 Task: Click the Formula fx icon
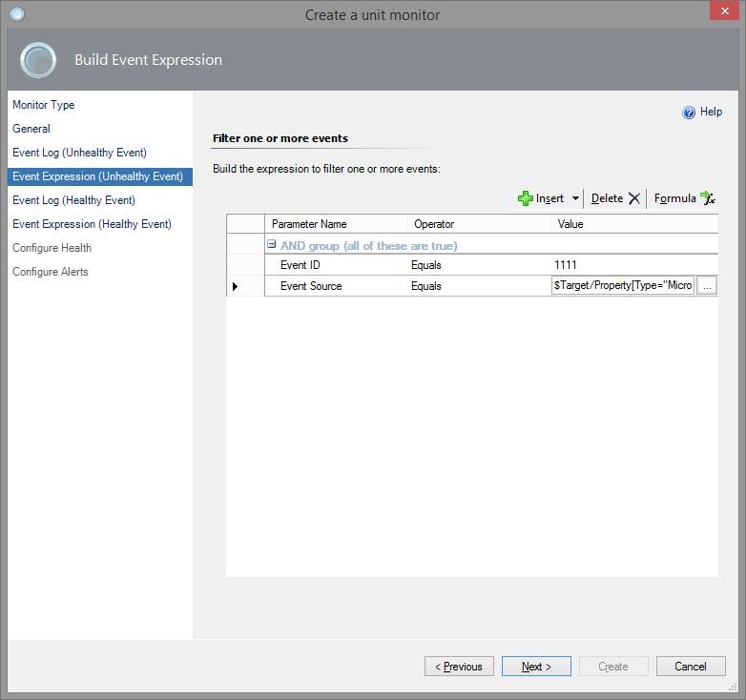707,198
